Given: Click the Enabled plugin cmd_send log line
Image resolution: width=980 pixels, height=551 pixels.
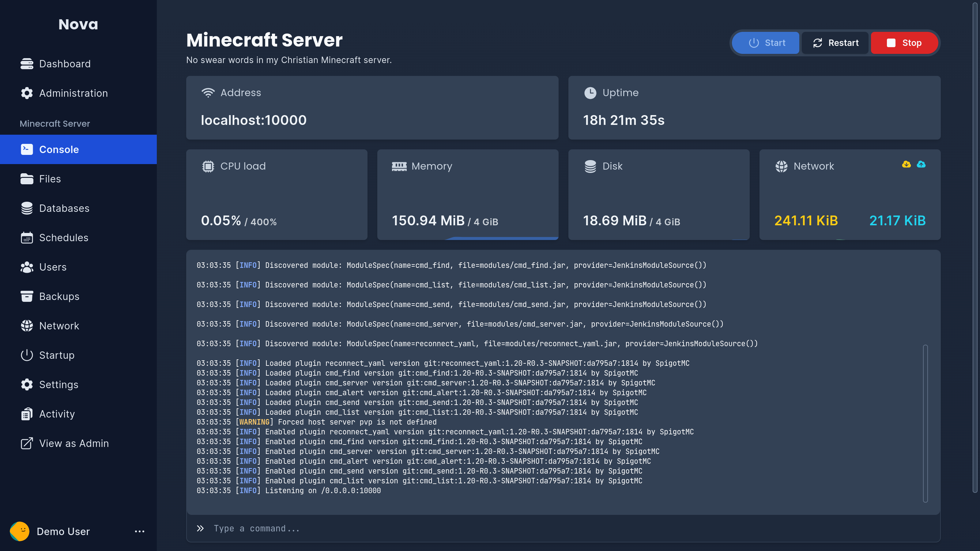Looking at the screenshot, I should 419,471.
